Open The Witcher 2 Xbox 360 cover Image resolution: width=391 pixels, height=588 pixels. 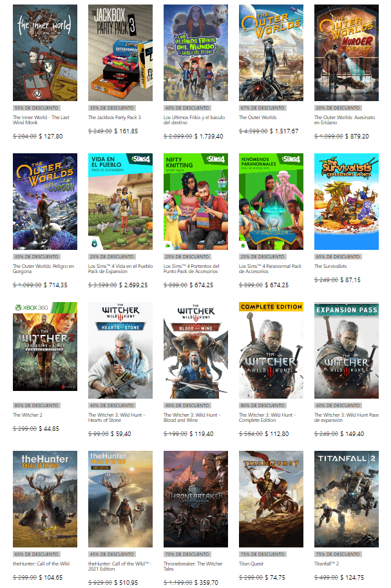click(x=45, y=346)
